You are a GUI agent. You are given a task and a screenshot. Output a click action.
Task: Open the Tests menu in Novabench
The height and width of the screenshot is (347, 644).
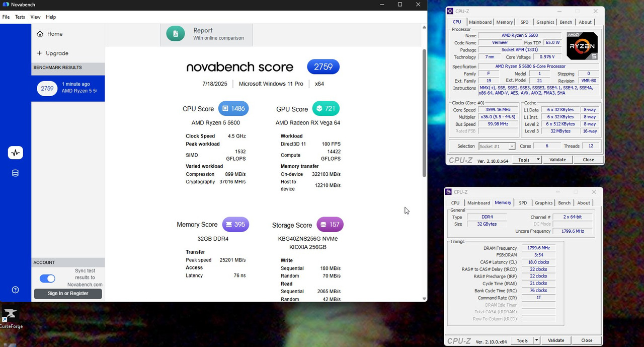[20, 17]
